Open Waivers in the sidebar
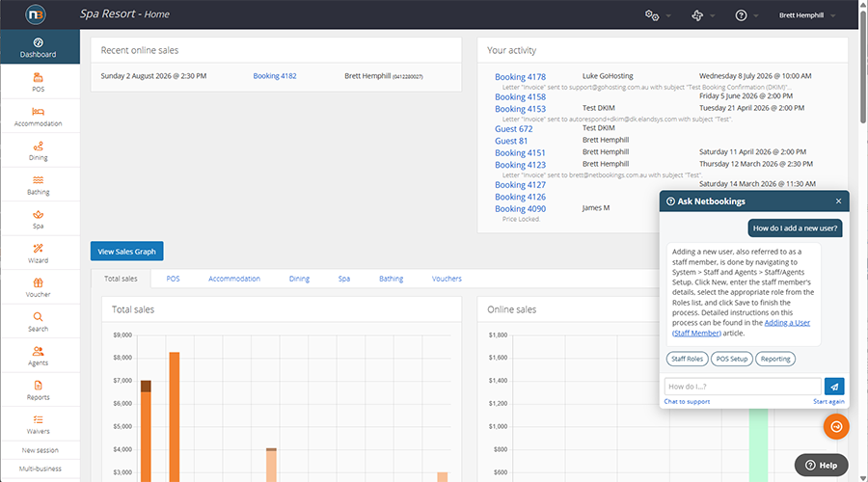The height and width of the screenshot is (482, 868). coord(39,424)
